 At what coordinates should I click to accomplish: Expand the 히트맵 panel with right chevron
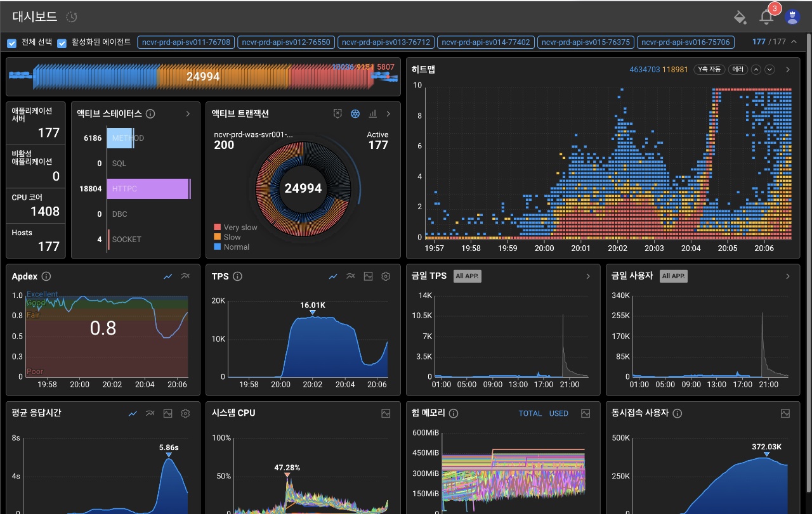click(788, 70)
